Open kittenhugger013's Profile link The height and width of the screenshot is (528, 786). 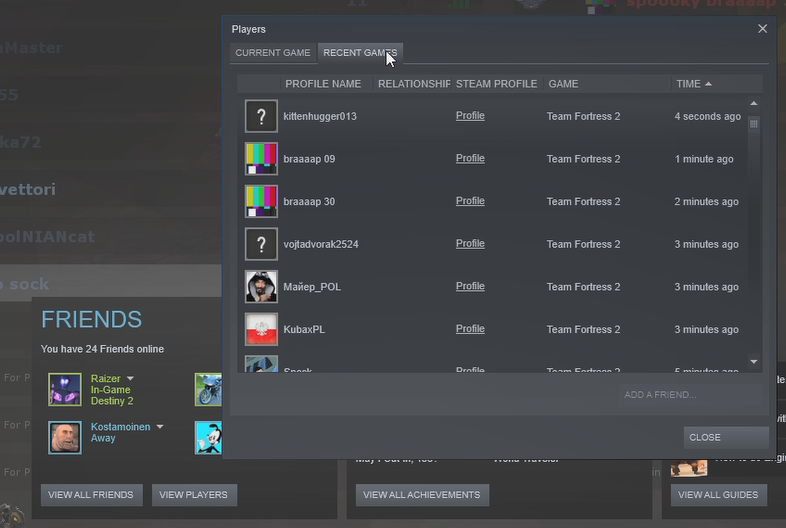470,116
